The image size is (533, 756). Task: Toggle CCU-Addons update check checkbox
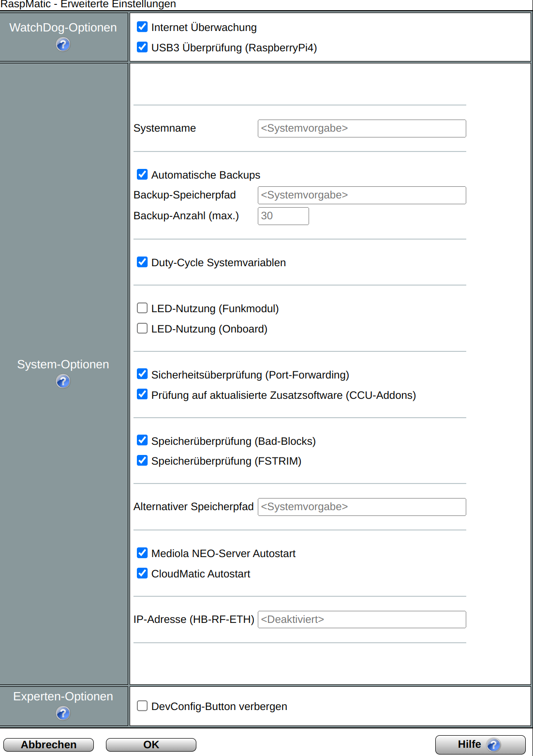point(142,394)
